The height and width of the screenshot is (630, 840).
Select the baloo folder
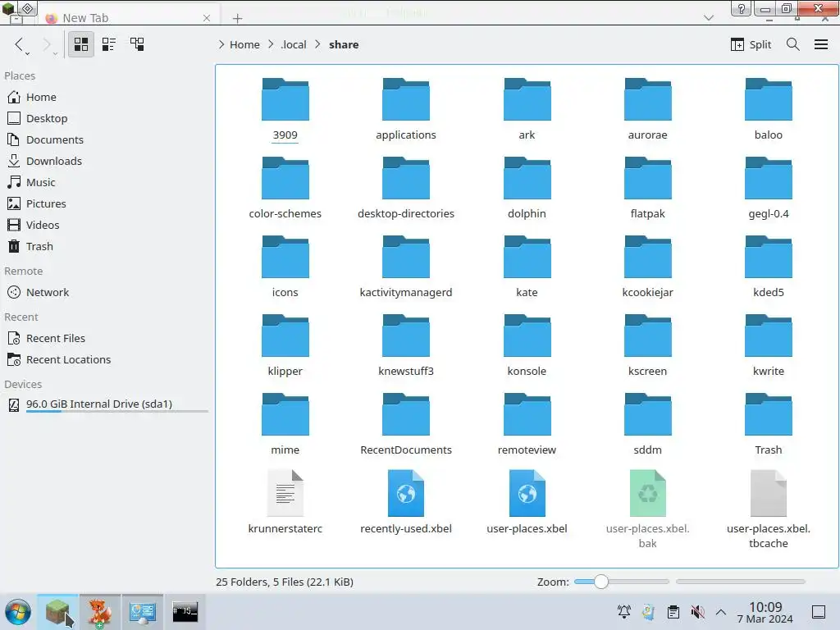768,110
